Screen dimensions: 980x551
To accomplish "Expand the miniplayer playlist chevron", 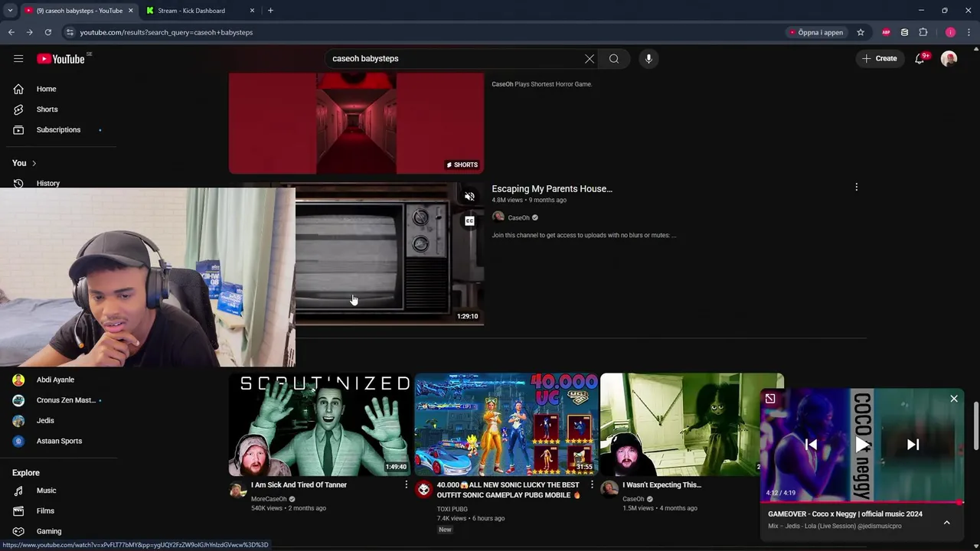I will (x=946, y=522).
